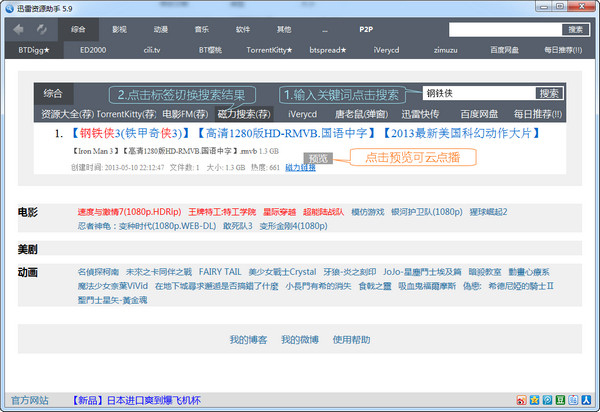Open the 软件 tab
The height and width of the screenshot is (412, 600).
[x=243, y=29]
